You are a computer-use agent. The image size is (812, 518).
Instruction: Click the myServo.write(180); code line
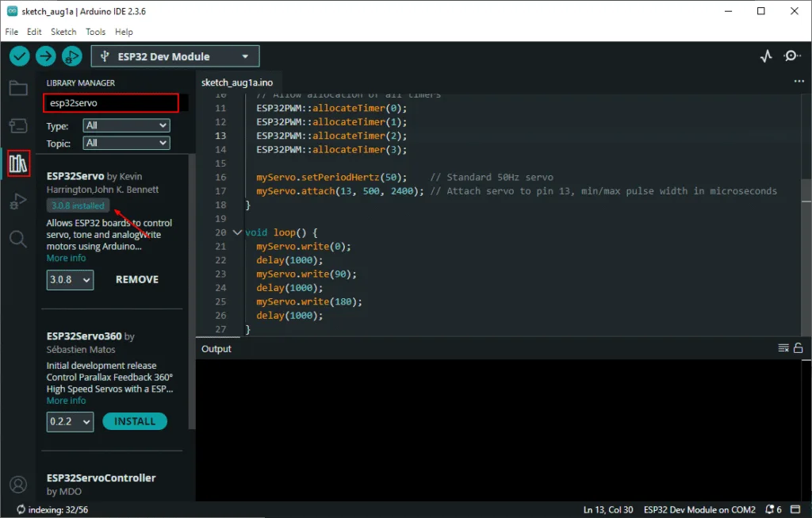[x=309, y=301]
